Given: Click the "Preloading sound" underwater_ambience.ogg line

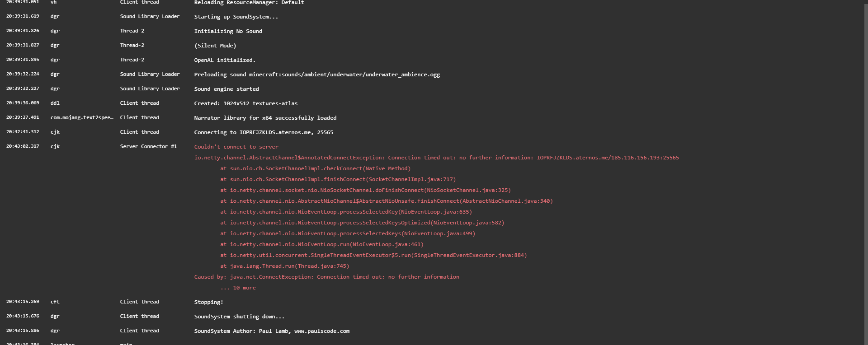Looking at the screenshot, I should (x=317, y=75).
